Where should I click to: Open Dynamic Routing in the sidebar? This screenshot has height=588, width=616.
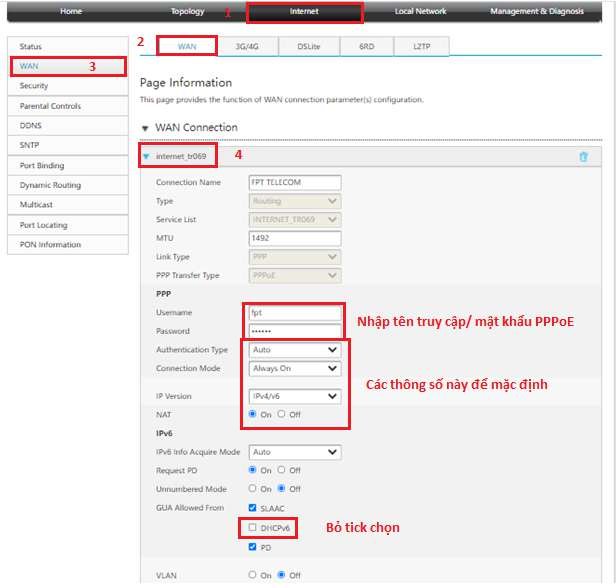(68, 185)
